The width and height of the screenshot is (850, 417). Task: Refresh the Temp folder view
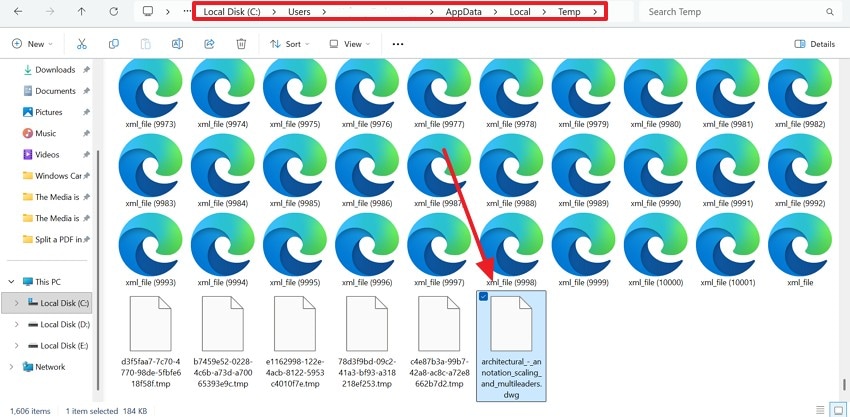click(113, 11)
